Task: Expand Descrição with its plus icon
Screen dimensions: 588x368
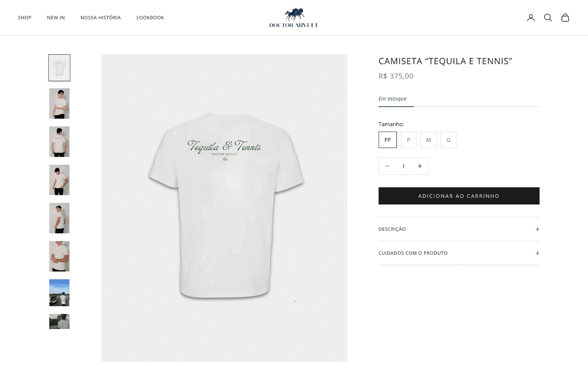Action: click(x=537, y=229)
